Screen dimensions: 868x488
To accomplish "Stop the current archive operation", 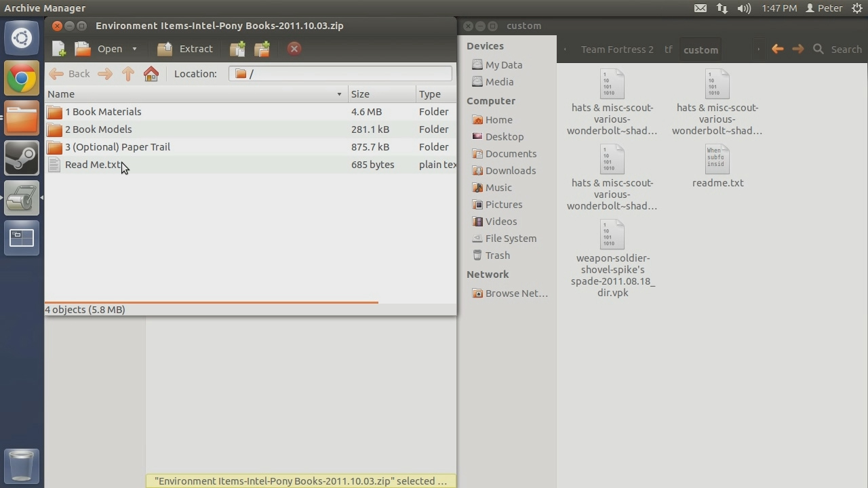I will pos(294,49).
